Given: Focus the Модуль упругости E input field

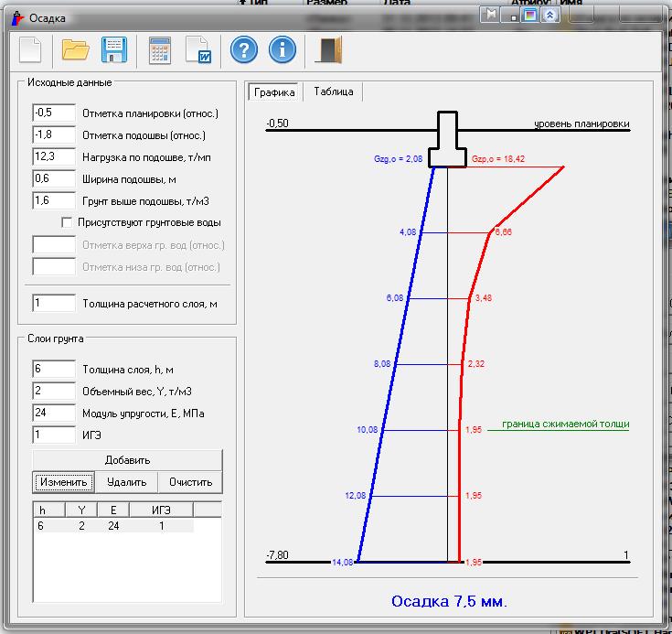Looking at the screenshot, I should point(54,413).
